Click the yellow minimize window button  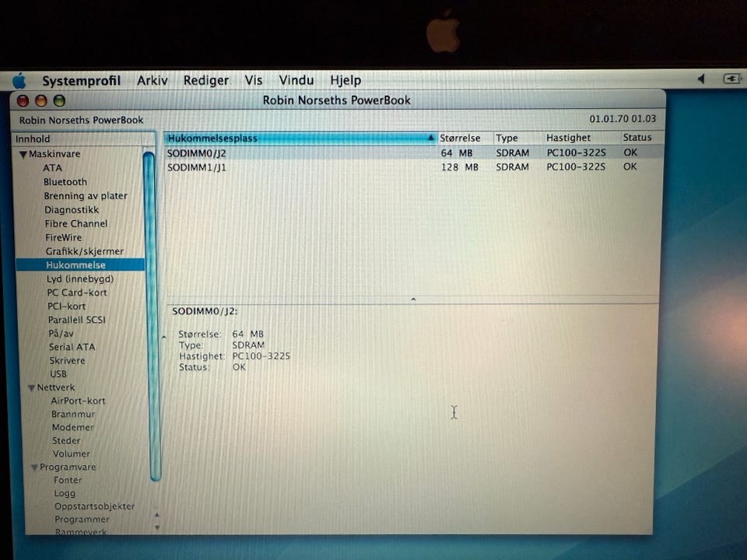tap(41, 101)
